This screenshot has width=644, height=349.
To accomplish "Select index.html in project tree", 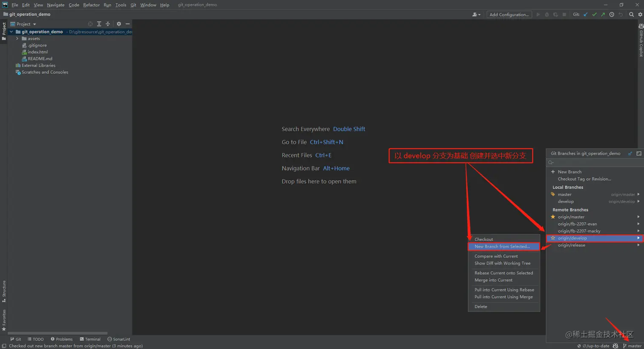I will (x=38, y=52).
